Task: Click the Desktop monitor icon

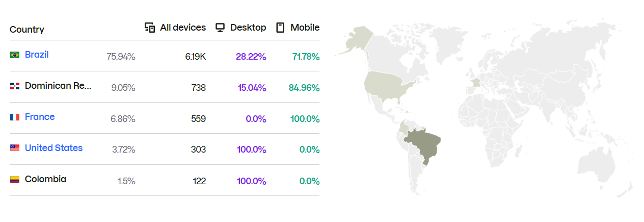Action: 220,28
